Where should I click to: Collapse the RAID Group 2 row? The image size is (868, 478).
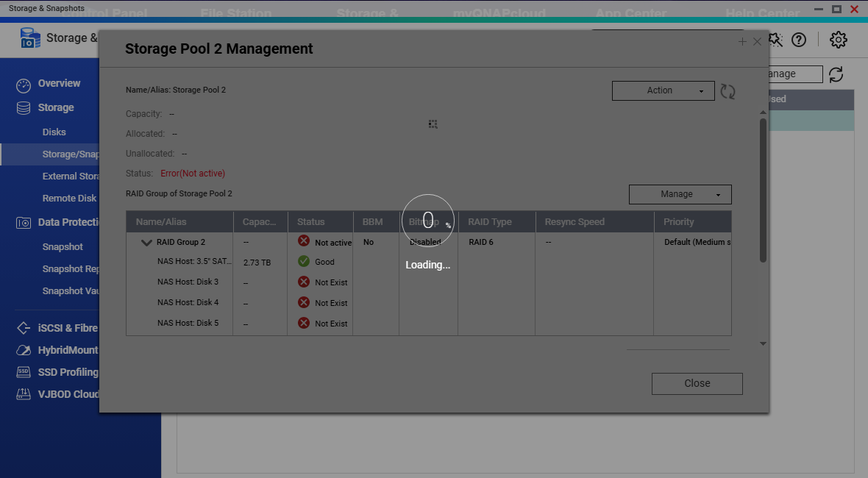pyautogui.click(x=146, y=243)
